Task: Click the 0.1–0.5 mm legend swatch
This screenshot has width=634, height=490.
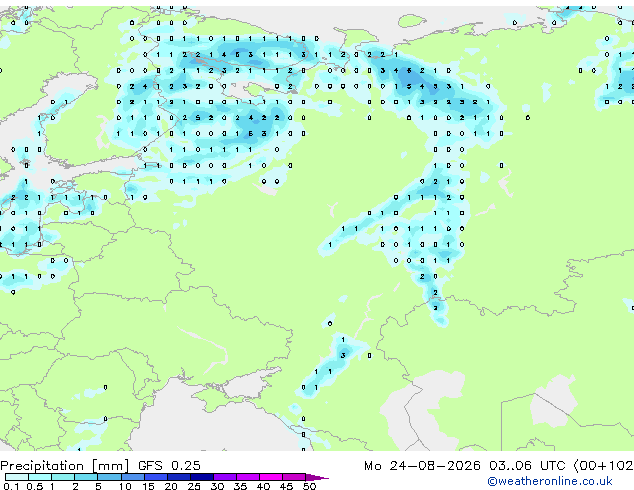Action: tap(17, 477)
